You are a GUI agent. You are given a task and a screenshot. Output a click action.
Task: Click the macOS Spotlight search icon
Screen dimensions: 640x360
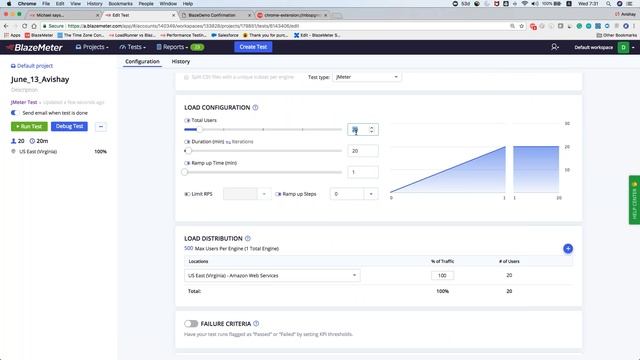(x=608, y=4)
